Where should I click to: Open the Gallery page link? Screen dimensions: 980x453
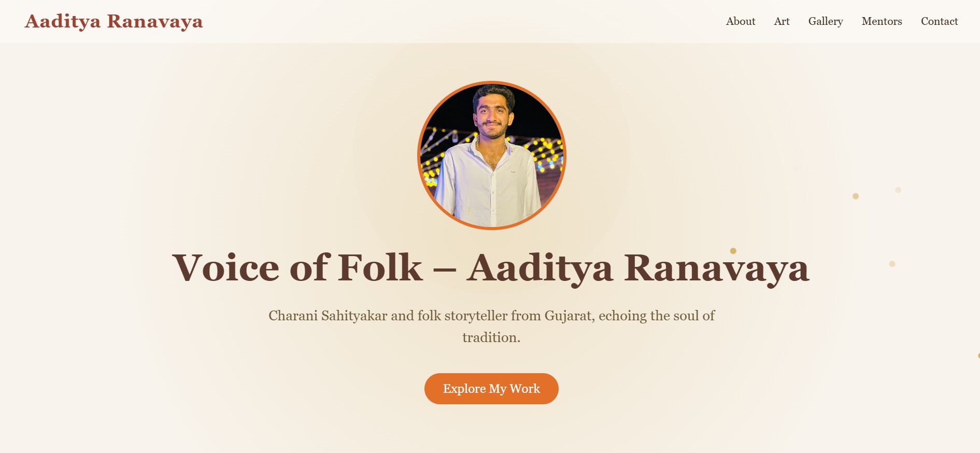[826, 21]
